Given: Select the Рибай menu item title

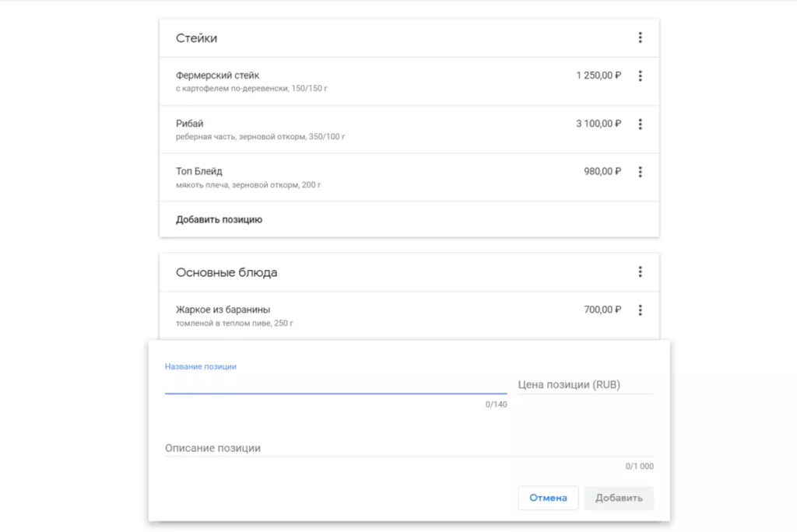Looking at the screenshot, I should click(x=190, y=124).
